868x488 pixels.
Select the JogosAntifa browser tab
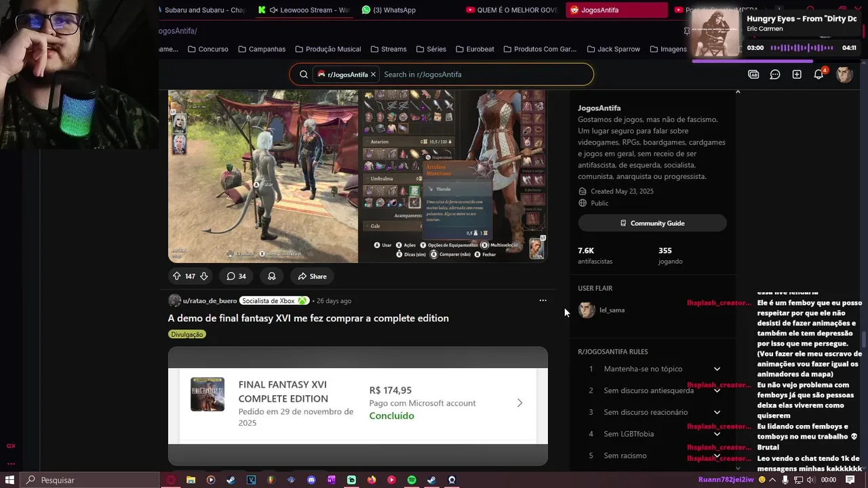(x=616, y=10)
